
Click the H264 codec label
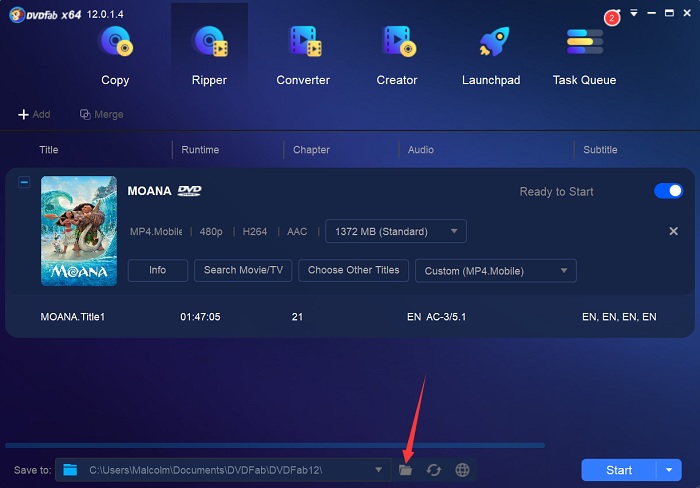pos(254,231)
